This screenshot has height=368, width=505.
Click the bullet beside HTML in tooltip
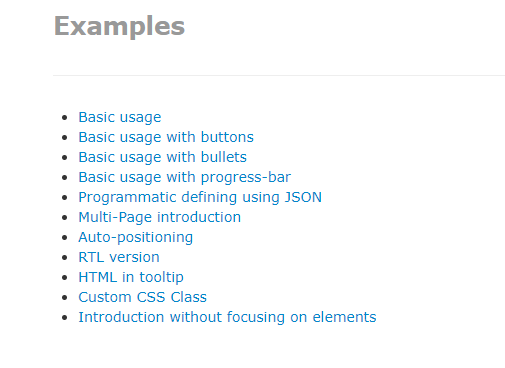[65, 278]
